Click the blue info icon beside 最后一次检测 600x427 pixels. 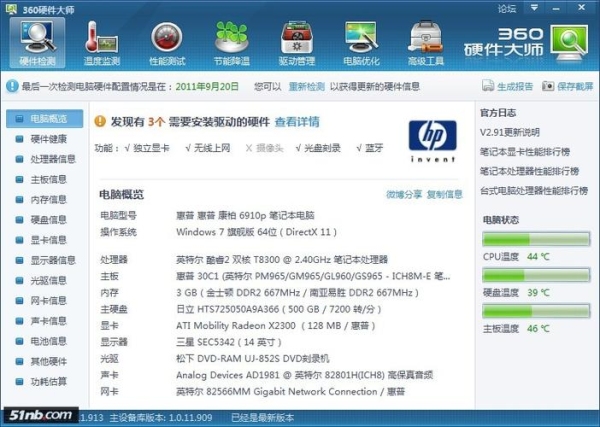pos(12,86)
